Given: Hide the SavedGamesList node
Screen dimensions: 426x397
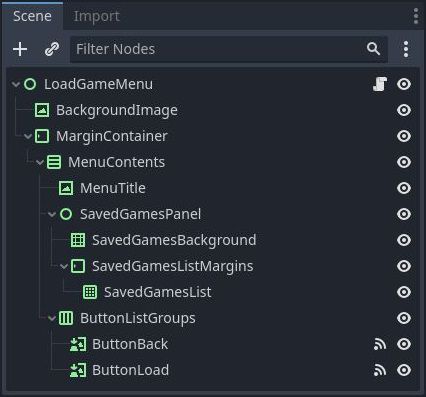Looking at the screenshot, I should pyautogui.click(x=404, y=292).
